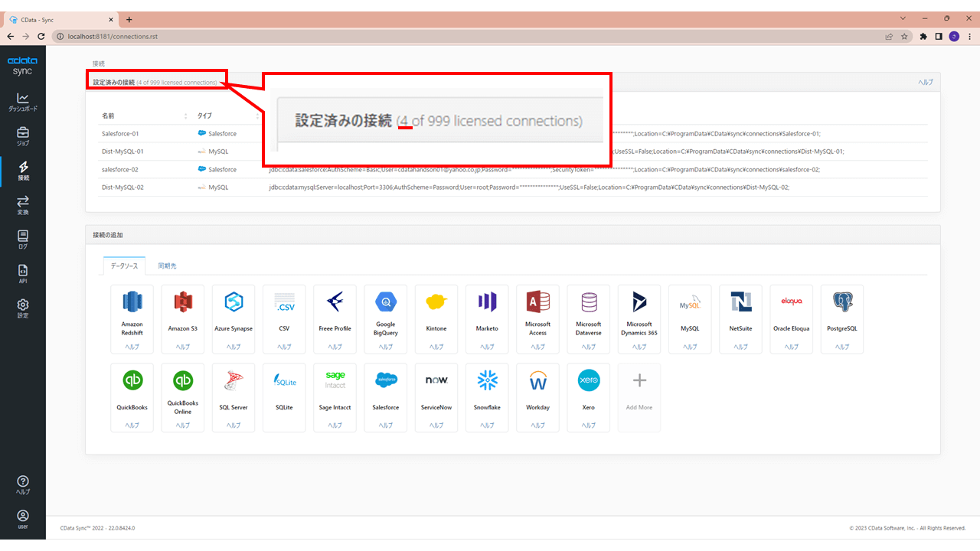Select the Microsoft Dataverse connector

click(x=589, y=319)
